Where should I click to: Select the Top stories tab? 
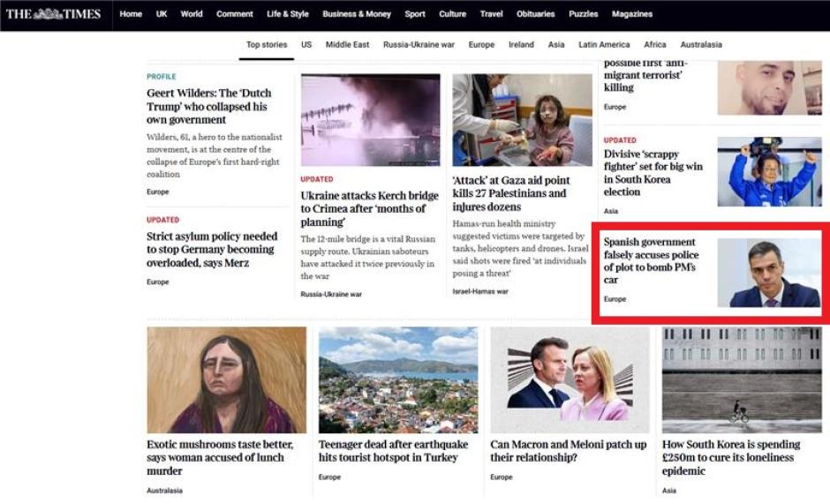click(x=267, y=45)
